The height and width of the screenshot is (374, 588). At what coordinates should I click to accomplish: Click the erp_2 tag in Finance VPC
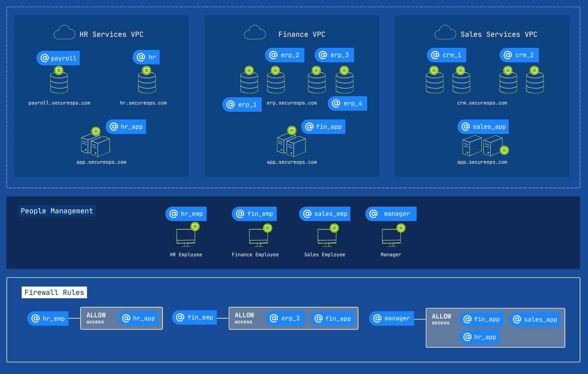click(285, 55)
